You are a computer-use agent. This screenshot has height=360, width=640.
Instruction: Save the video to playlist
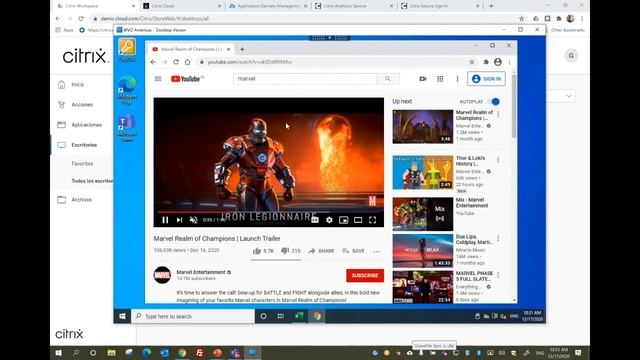tap(353, 251)
